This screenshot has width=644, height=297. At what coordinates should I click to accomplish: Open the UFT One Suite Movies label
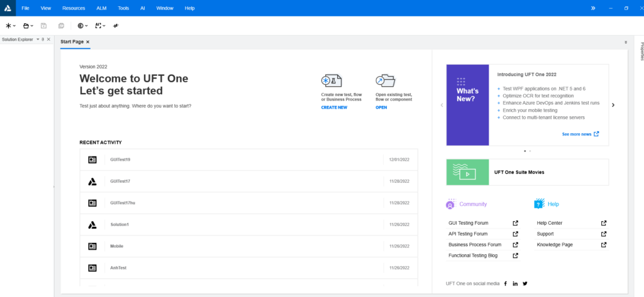[x=519, y=172]
